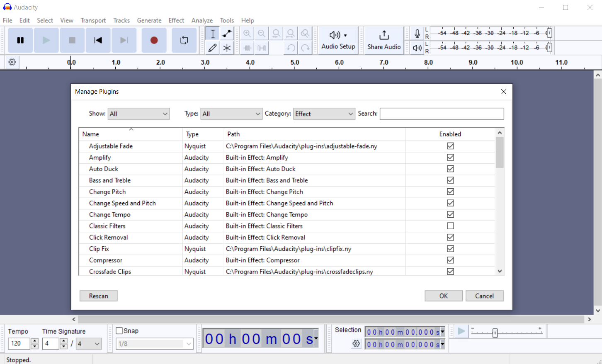Click the Pause button in transport toolbar
The width and height of the screenshot is (602, 364).
click(20, 40)
